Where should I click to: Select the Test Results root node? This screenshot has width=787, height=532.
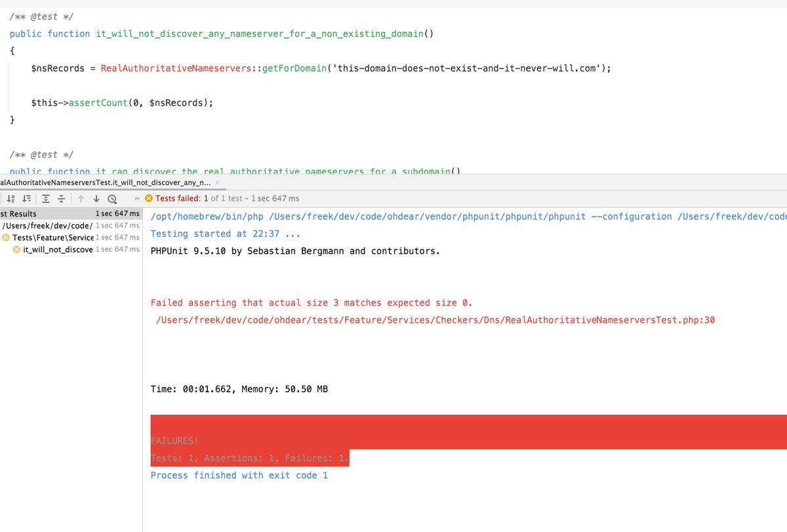click(18, 214)
